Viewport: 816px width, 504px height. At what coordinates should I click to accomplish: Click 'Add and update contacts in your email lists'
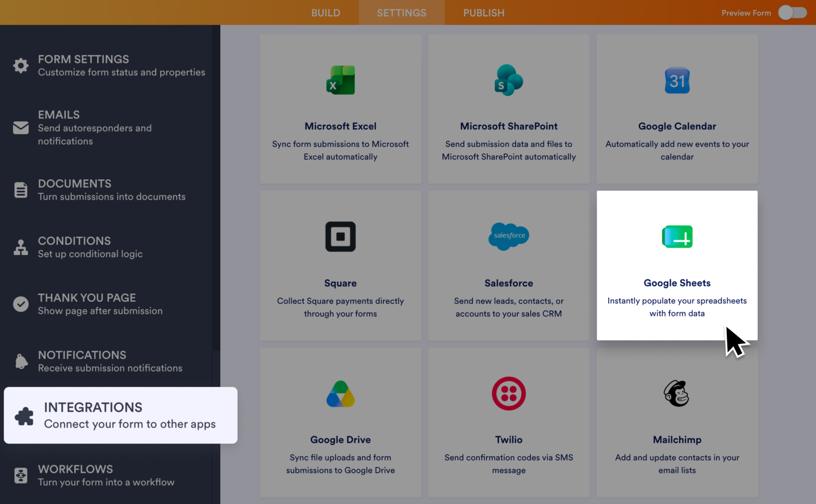(x=677, y=463)
